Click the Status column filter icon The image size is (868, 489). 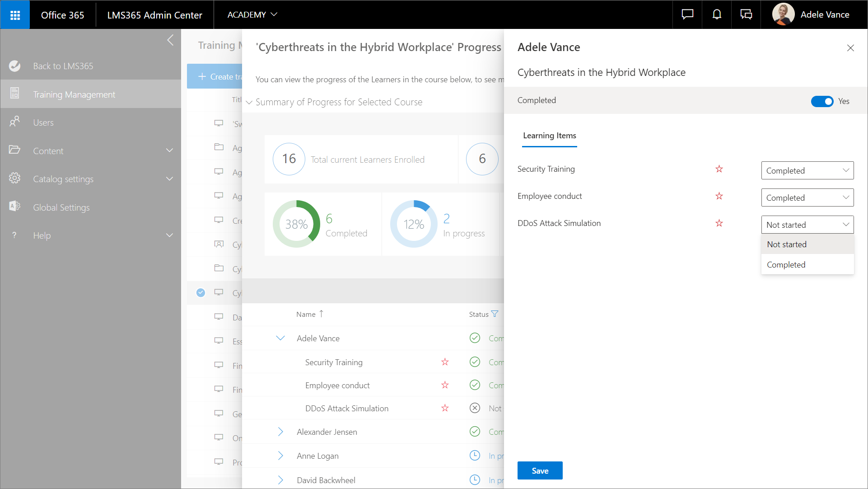[x=495, y=314]
